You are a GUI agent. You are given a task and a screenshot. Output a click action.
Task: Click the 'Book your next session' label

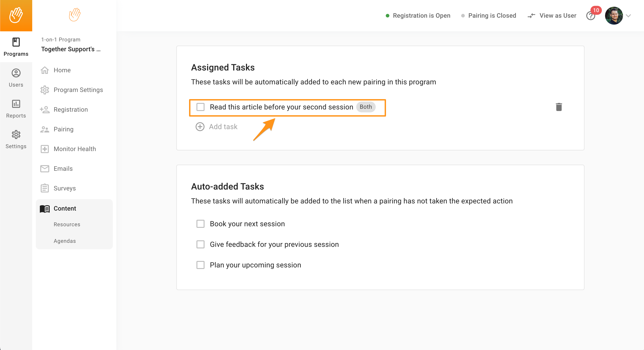(x=247, y=224)
